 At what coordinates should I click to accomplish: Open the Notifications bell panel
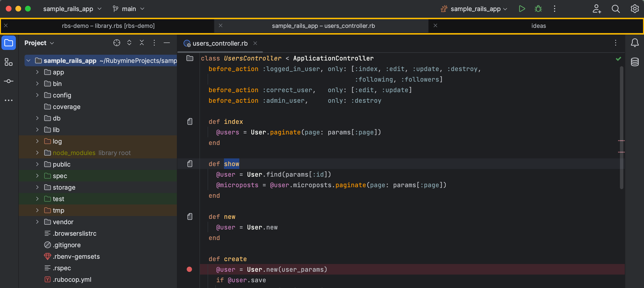pos(634,43)
